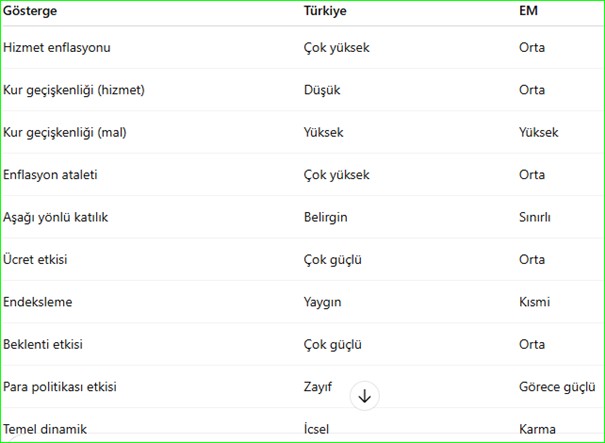The image size is (605, 443).
Task: Select the "Yaygın" cell for Endeksleme
Action: point(325,302)
